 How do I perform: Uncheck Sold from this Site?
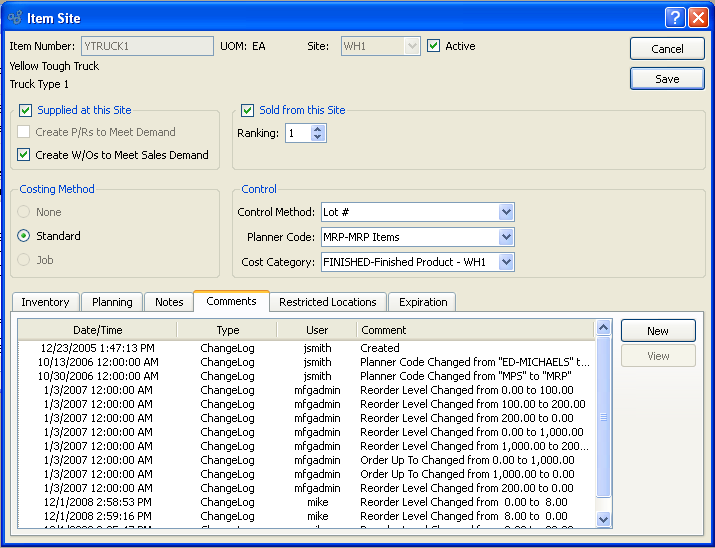point(248,110)
